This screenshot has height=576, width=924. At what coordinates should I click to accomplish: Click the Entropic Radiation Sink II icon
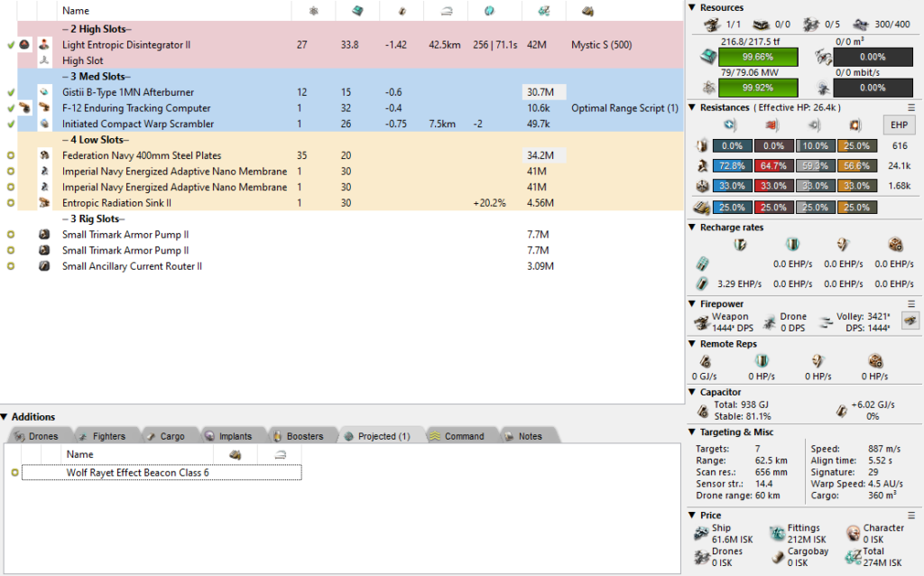(44, 203)
